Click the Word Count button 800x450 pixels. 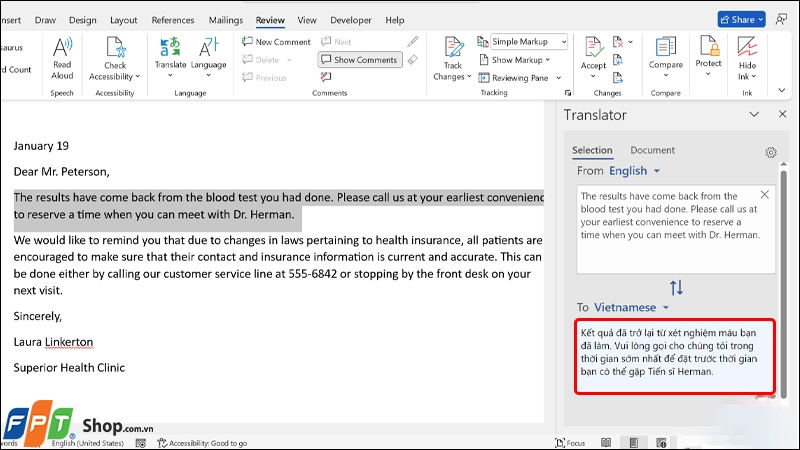coord(16,70)
